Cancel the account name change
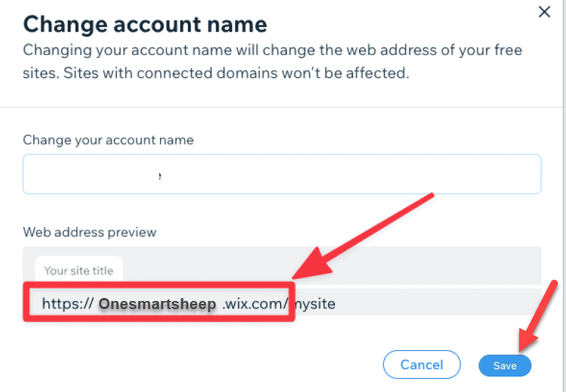The width and height of the screenshot is (566, 392). click(x=421, y=365)
